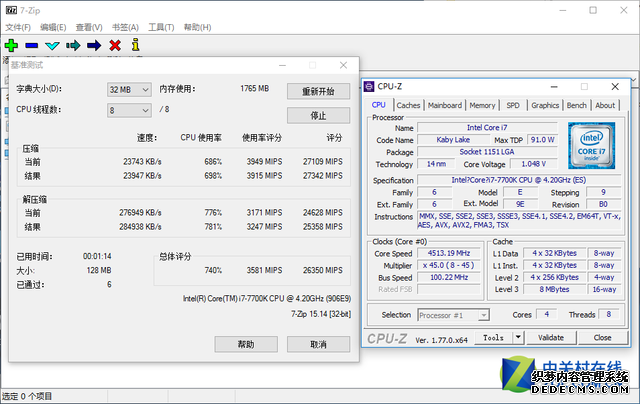
Task: Close the benchmark dialog with X
Action: 343,65
